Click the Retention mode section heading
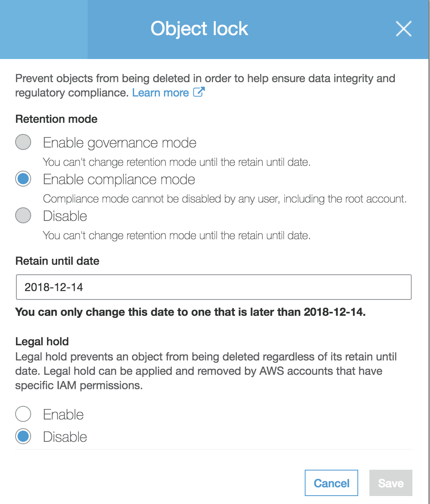Viewport: 430px width, 504px height. click(56, 119)
